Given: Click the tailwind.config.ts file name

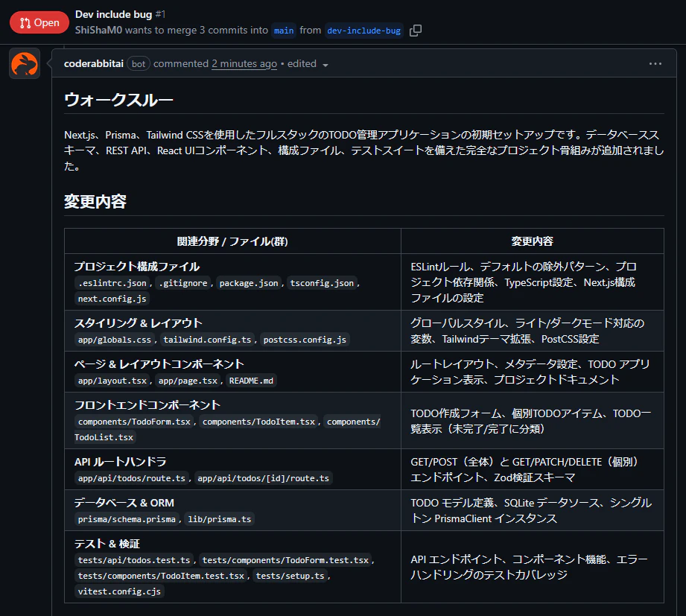Looking at the screenshot, I should [207, 340].
